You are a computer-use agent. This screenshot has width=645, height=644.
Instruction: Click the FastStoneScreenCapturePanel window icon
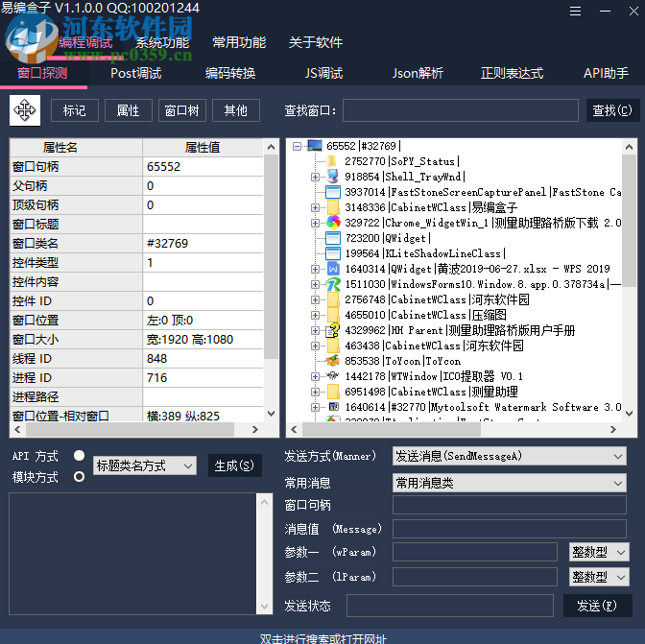[333, 192]
